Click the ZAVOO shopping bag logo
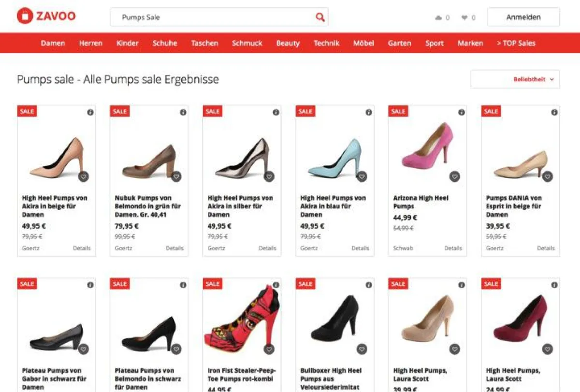The height and width of the screenshot is (392, 580). (25, 16)
